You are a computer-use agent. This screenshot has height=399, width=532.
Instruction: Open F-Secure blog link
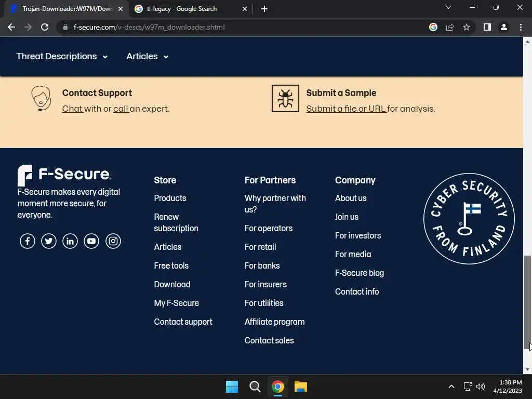[360, 273]
